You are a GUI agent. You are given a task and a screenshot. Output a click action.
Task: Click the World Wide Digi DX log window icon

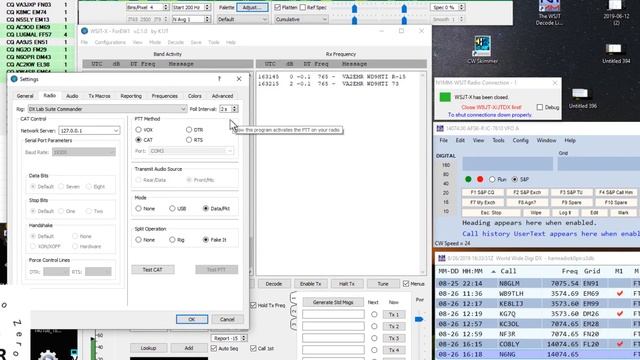442,258
